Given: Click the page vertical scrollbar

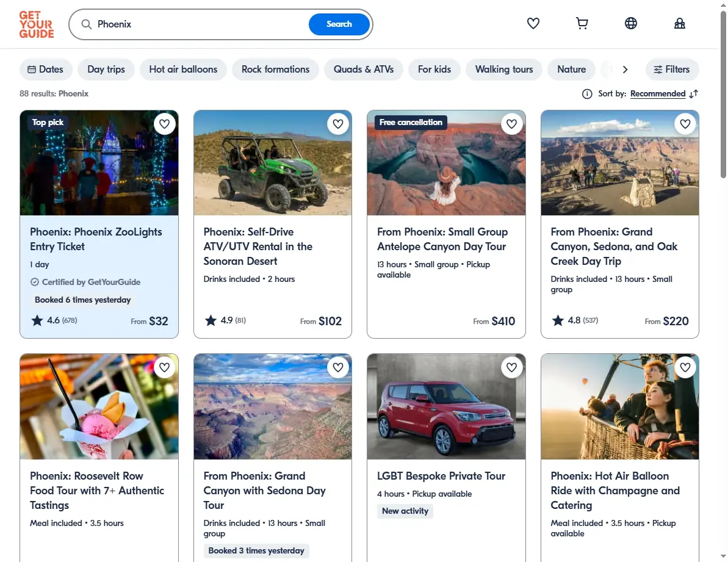Looking at the screenshot, I should pyautogui.click(x=723, y=95).
